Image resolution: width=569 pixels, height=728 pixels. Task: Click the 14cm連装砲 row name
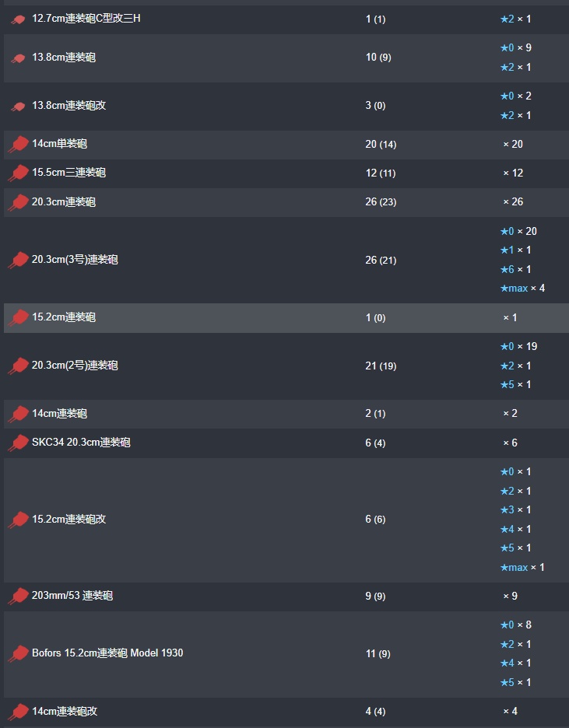59,414
